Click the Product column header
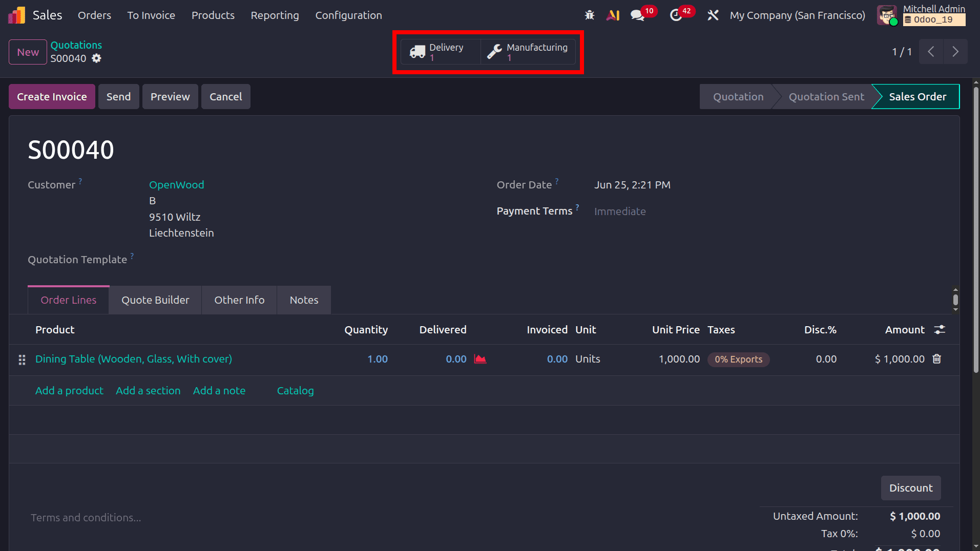The width and height of the screenshot is (980, 551). click(x=55, y=330)
